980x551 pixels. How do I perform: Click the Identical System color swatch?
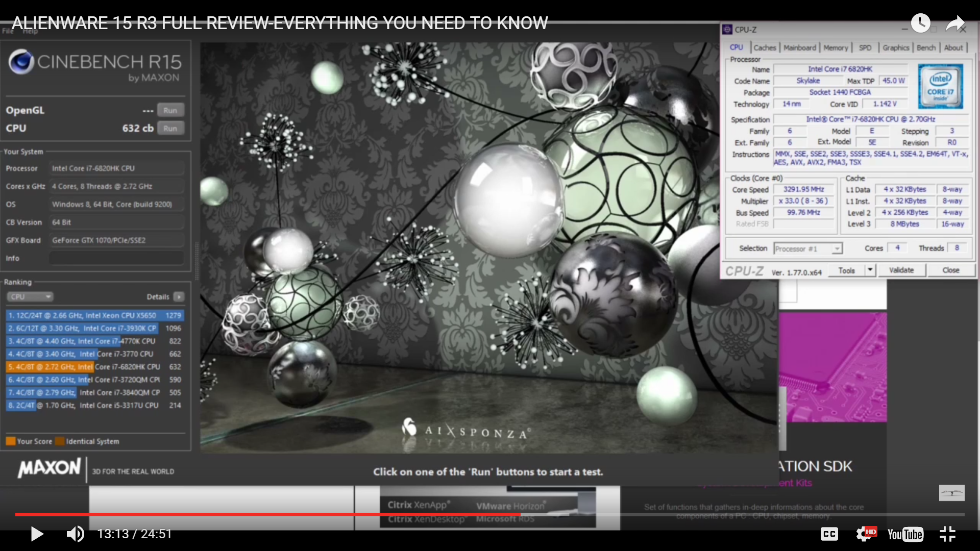point(60,441)
